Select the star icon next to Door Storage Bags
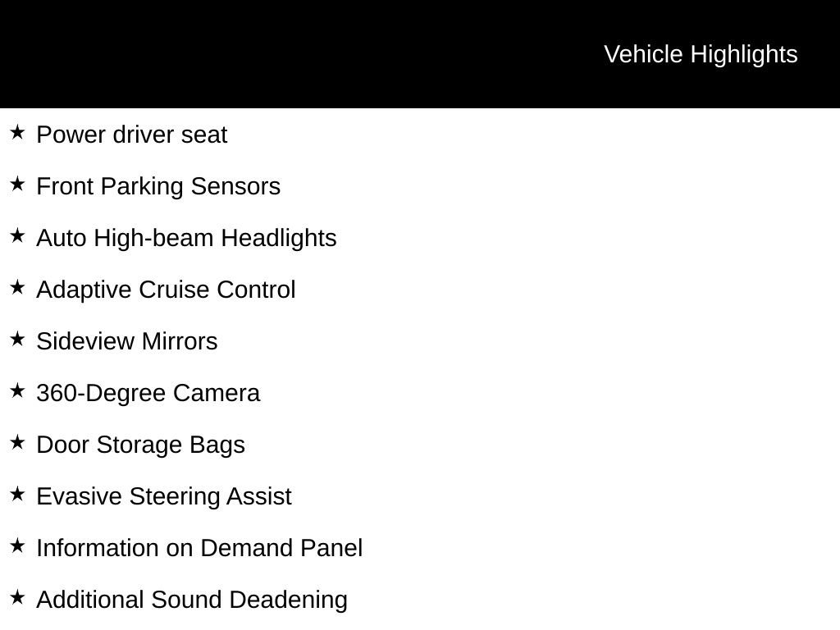This screenshot has height=630, width=840. [x=17, y=442]
